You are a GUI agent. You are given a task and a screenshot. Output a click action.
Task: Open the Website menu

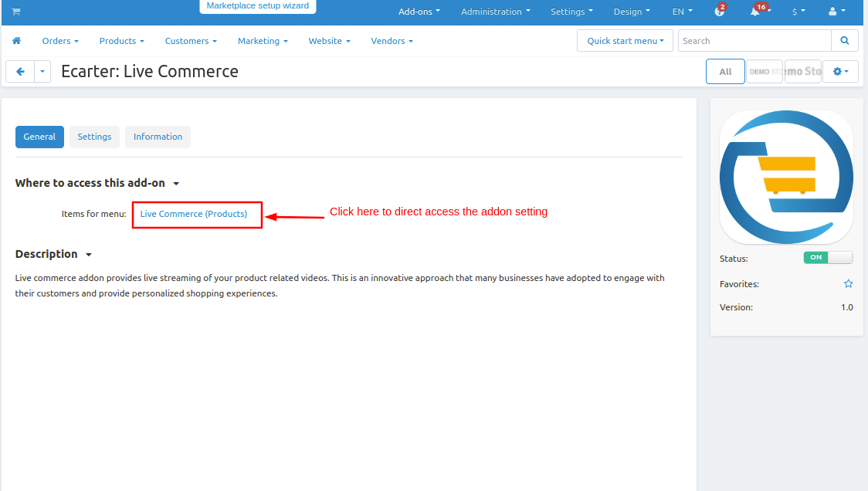[330, 41]
